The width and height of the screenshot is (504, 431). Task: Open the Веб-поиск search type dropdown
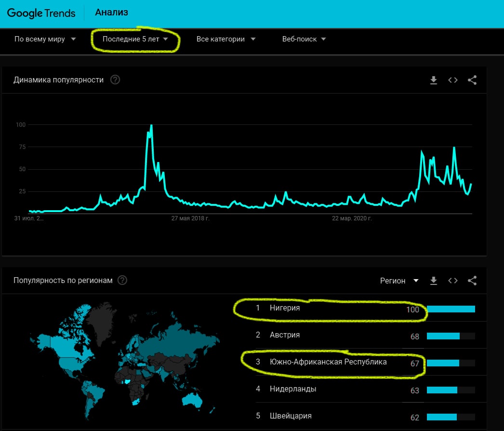click(304, 39)
